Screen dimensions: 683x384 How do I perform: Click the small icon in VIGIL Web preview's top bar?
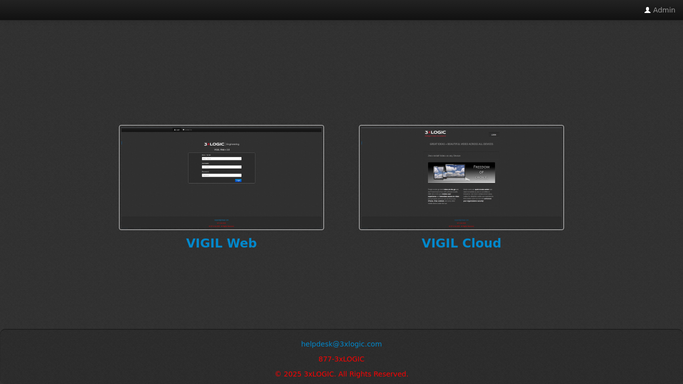click(x=176, y=130)
